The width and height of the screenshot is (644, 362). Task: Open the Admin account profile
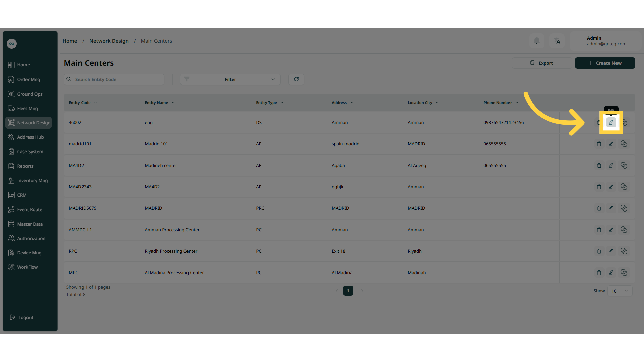tap(605, 41)
